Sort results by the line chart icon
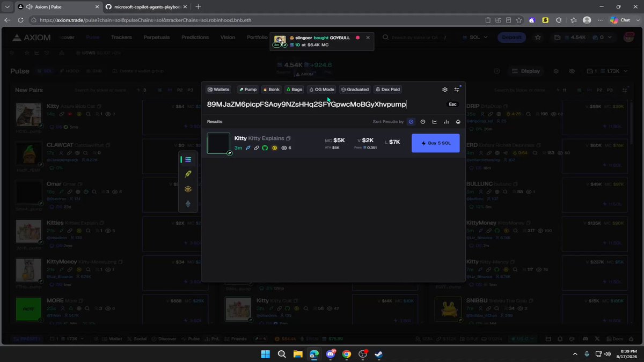Screen dimensions: 644x362 pos(434,122)
